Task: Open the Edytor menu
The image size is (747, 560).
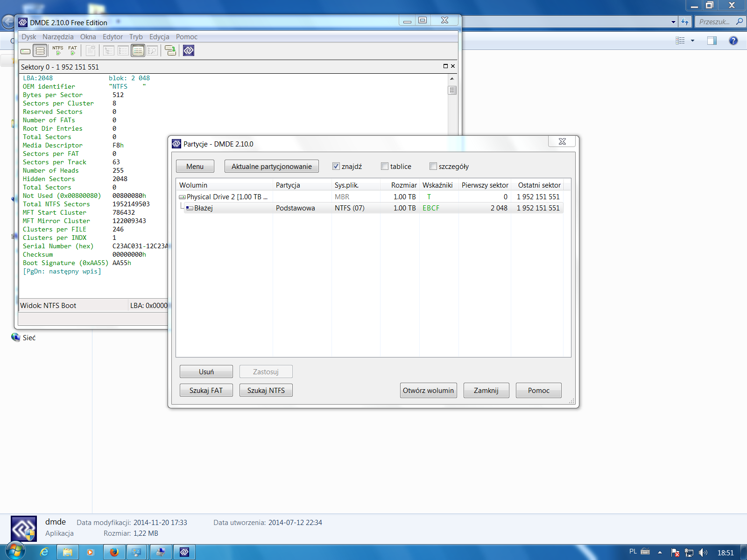Action: [x=113, y=37]
